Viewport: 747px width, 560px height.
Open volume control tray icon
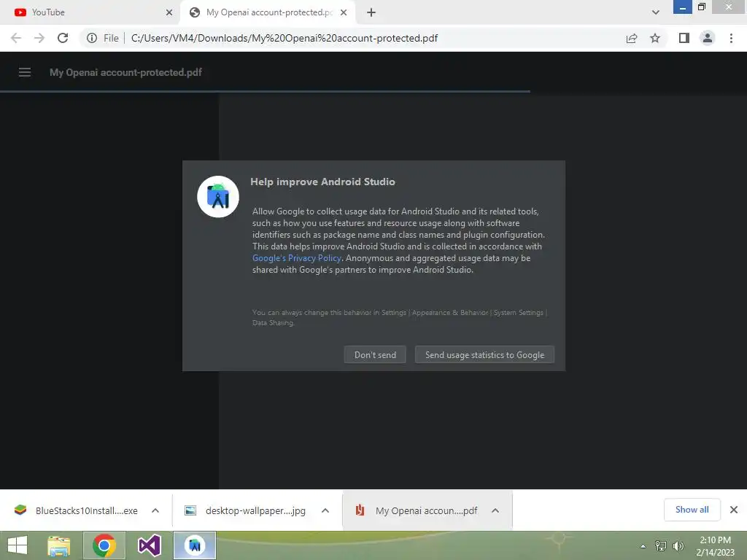678,546
